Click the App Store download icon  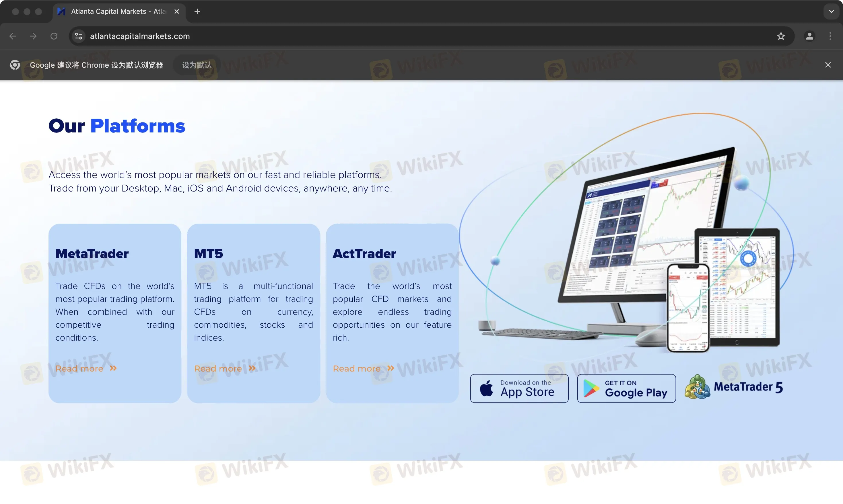point(519,388)
